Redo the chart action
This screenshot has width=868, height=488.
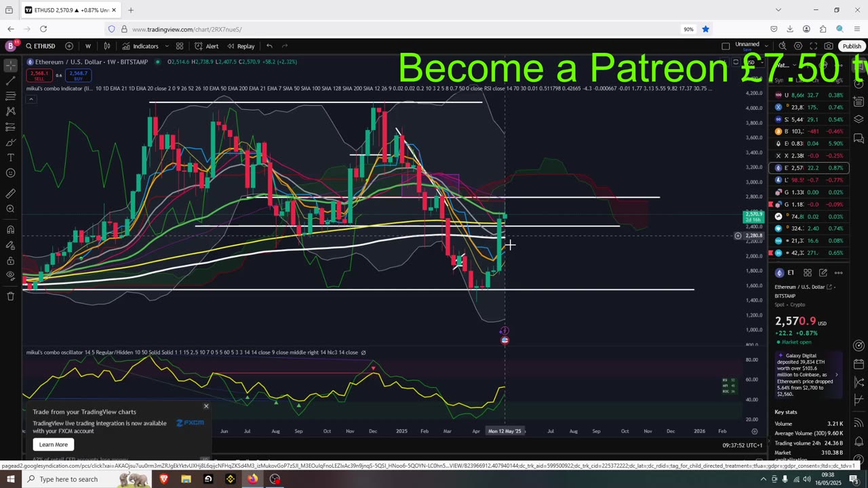tap(285, 46)
